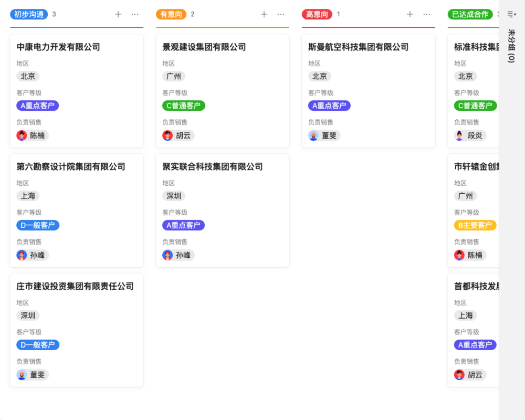The width and height of the screenshot is (525, 420).
Task: Add a new record to the 有意向 column
Action: point(264,14)
